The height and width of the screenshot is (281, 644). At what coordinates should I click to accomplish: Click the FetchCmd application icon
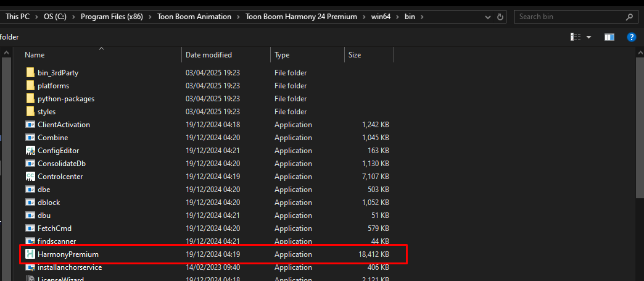(x=30, y=229)
